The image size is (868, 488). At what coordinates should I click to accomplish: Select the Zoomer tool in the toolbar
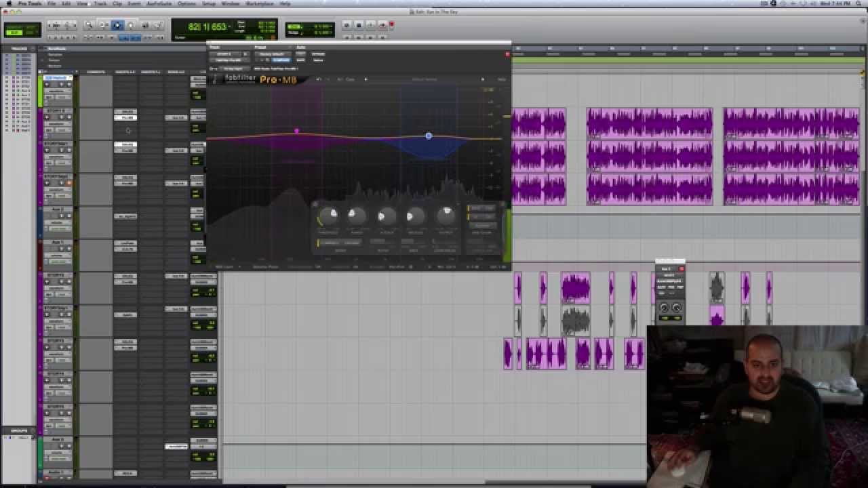(88, 25)
